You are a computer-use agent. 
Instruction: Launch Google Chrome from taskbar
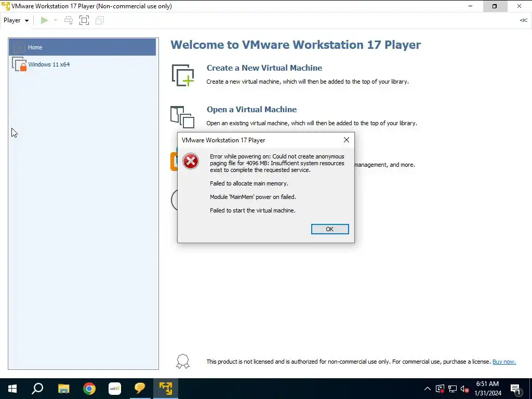(x=89, y=389)
